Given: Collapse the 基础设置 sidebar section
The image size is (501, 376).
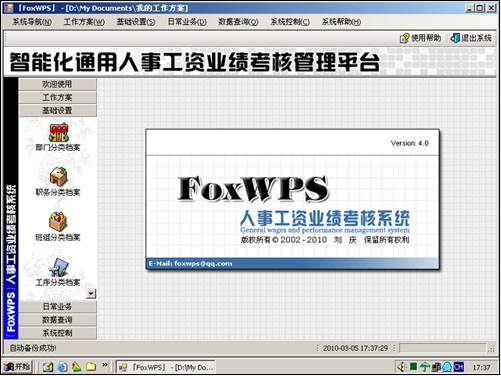Looking at the screenshot, I should click(x=58, y=110).
